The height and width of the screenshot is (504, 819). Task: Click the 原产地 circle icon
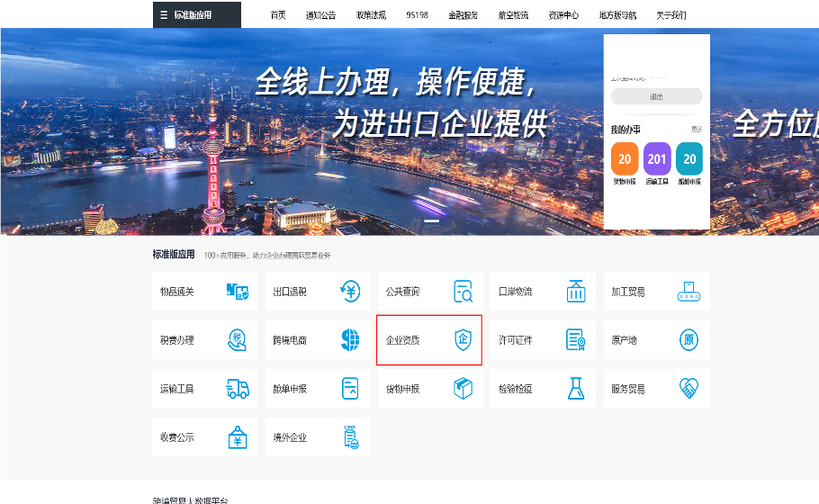(x=688, y=340)
